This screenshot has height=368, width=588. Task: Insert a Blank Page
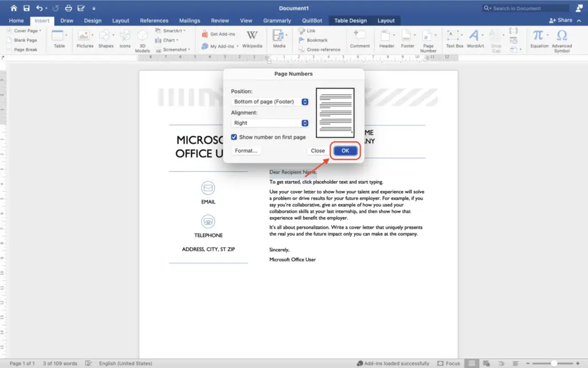22,40
